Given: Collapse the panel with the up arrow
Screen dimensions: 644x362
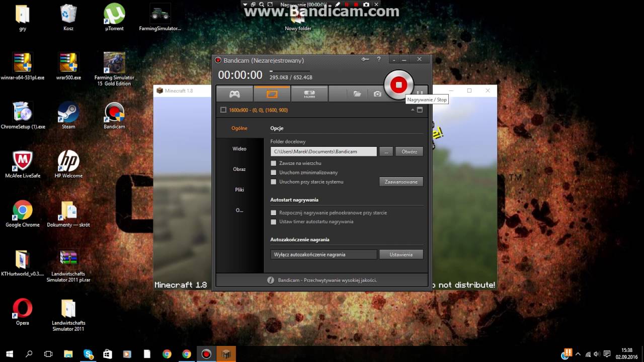Looking at the screenshot, I should point(413,110).
